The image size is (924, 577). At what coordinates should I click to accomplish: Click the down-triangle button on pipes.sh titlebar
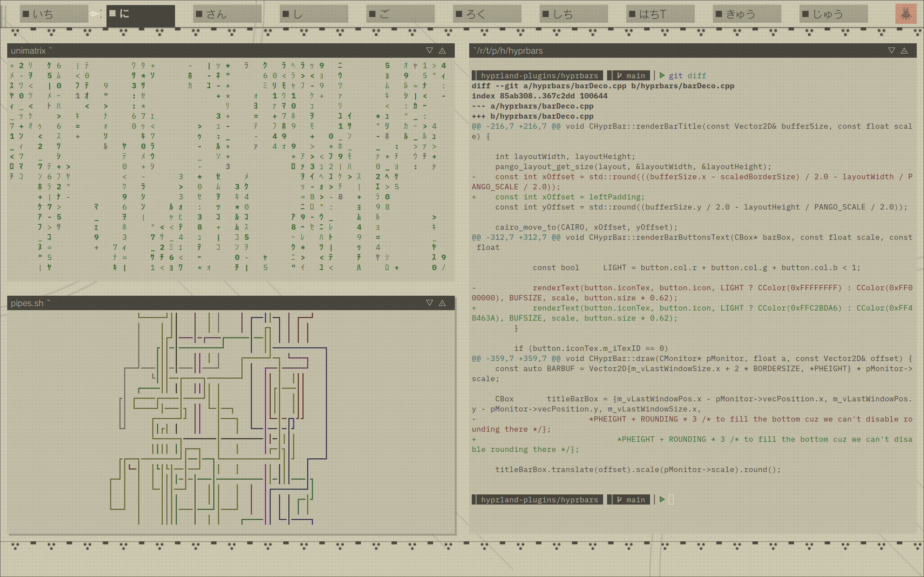click(x=430, y=303)
